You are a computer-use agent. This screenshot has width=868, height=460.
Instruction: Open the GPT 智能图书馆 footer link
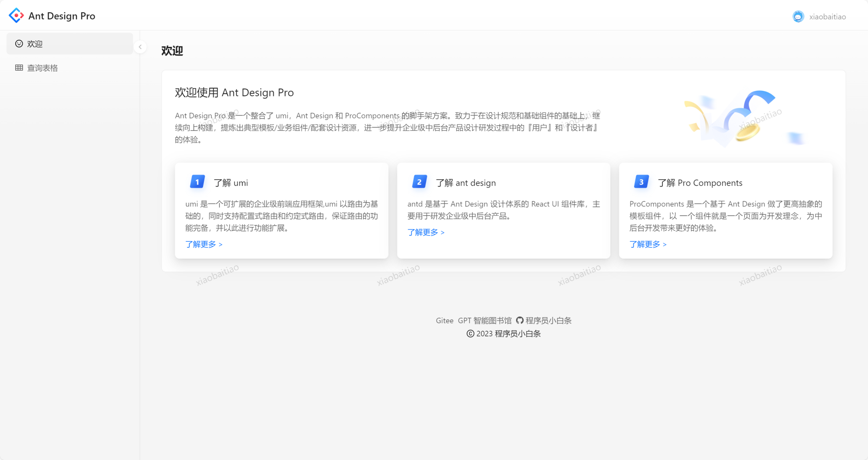(x=485, y=320)
